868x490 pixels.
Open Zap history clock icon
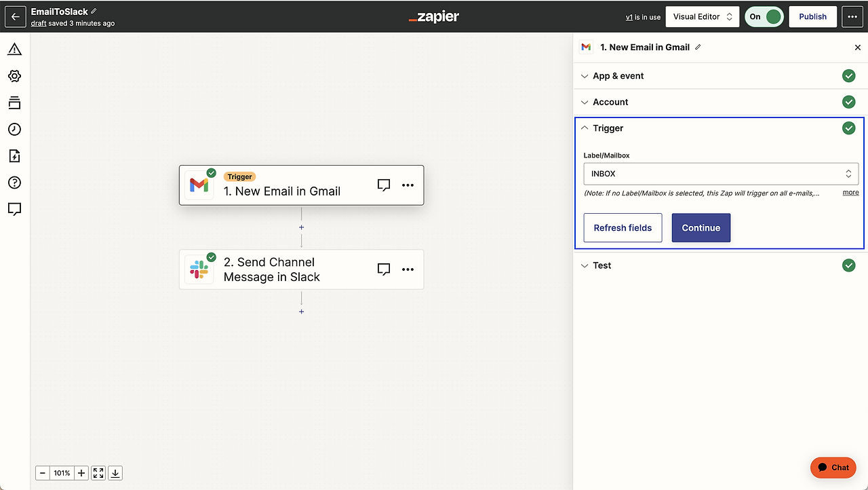pos(14,129)
